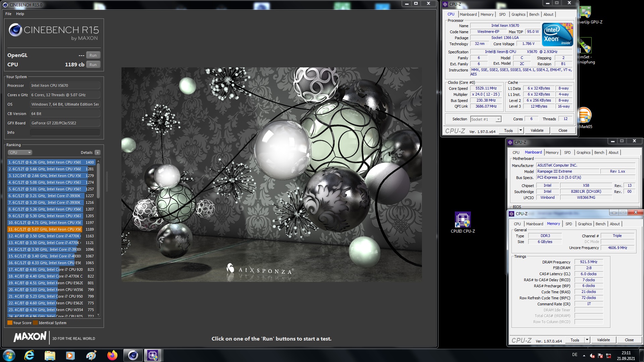The height and width of the screenshot is (362, 644).
Task: Click the Intel Xeon inside logo in CPU-Z
Action: pos(557,35)
